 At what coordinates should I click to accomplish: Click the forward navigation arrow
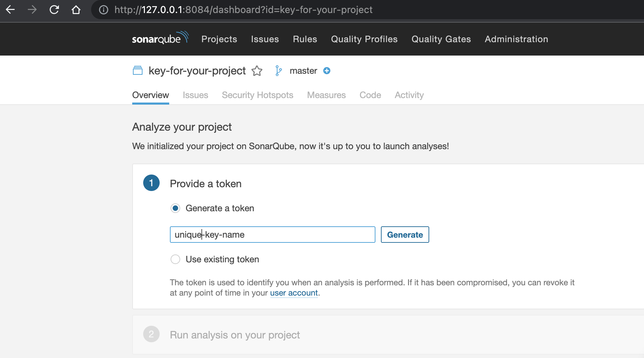33,10
